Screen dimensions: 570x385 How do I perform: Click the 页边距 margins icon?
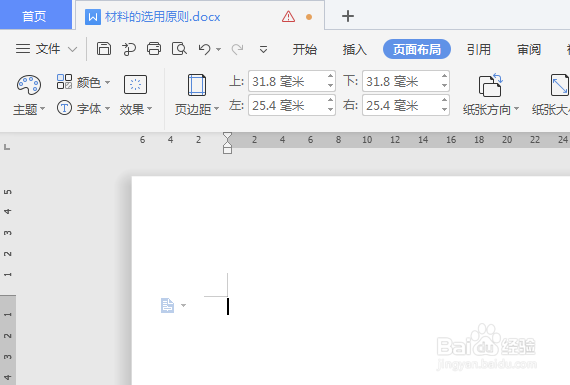(x=197, y=85)
